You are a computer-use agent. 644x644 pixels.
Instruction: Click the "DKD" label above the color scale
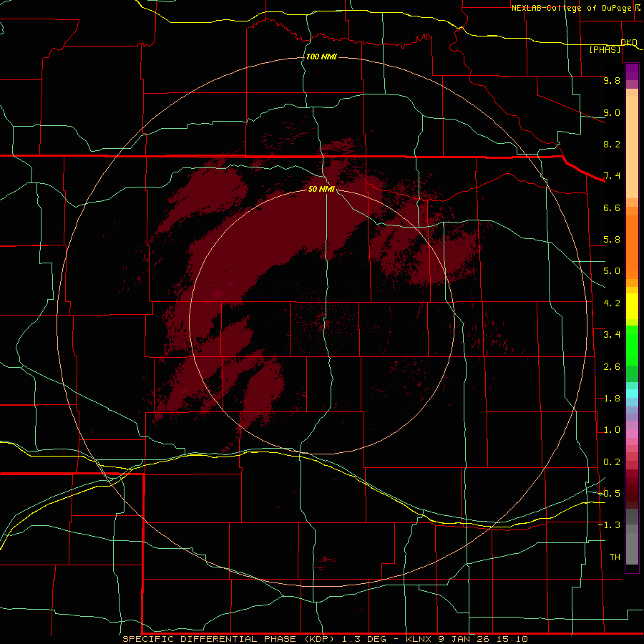pyautogui.click(x=629, y=42)
